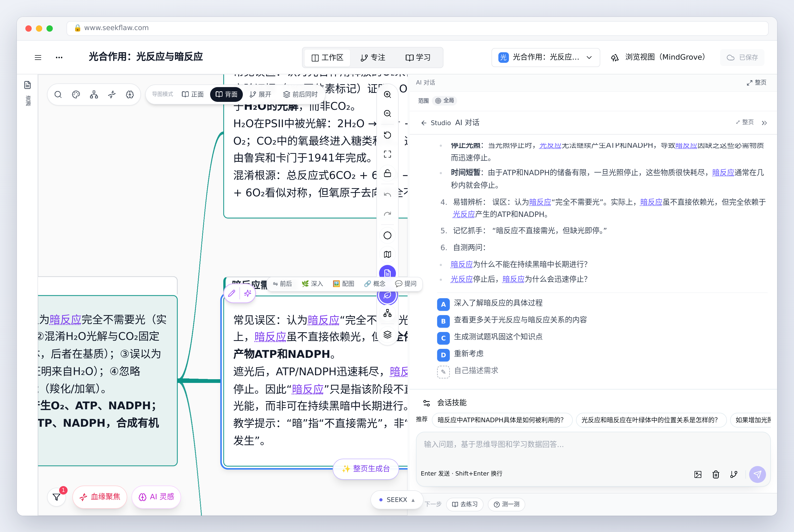The width and height of the screenshot is (794, 532).
Task: Switch to the 工作区 tab
Action: coord(327,57)
